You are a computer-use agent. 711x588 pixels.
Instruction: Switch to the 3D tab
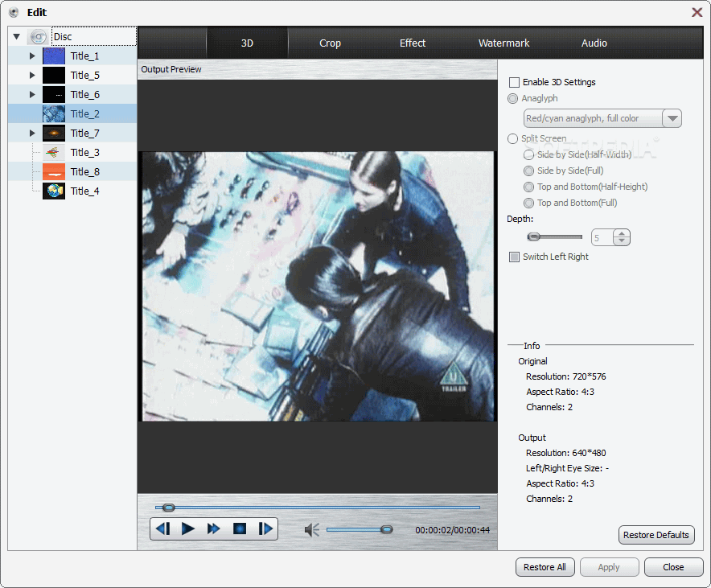coord(247,43)
